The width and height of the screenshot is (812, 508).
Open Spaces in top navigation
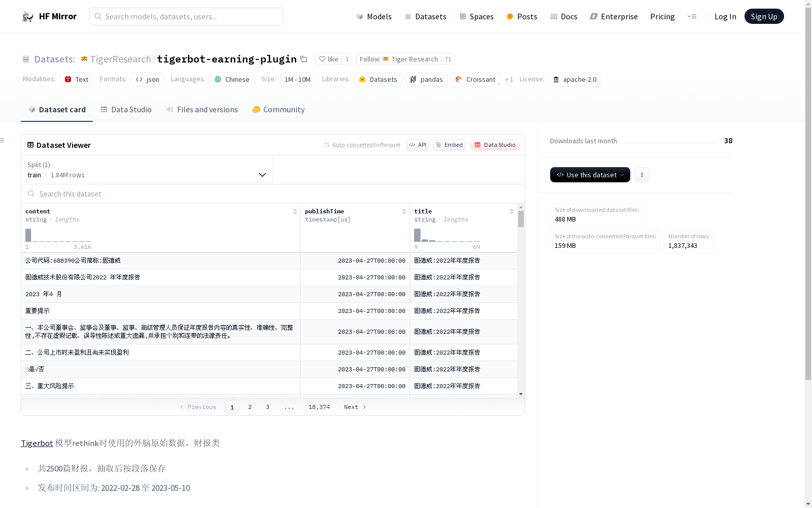(x=477, y=16)
